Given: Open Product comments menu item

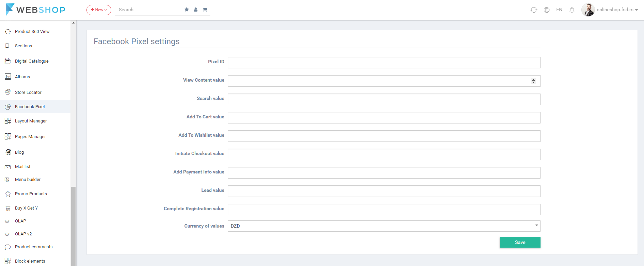Looking at the screenshot, I should pos(34,247).
